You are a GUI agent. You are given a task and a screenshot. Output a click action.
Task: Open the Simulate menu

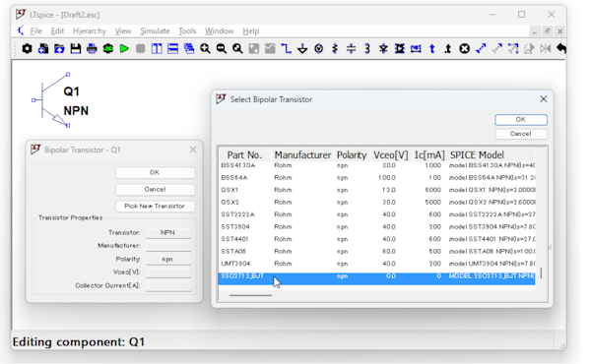click(155, 31)
